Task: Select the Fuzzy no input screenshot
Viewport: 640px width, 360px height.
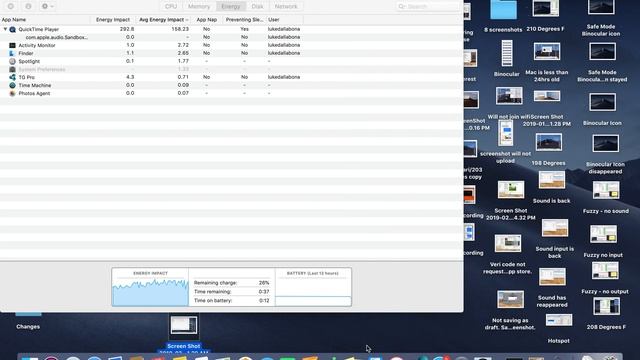Action: [x=603, y=234]
